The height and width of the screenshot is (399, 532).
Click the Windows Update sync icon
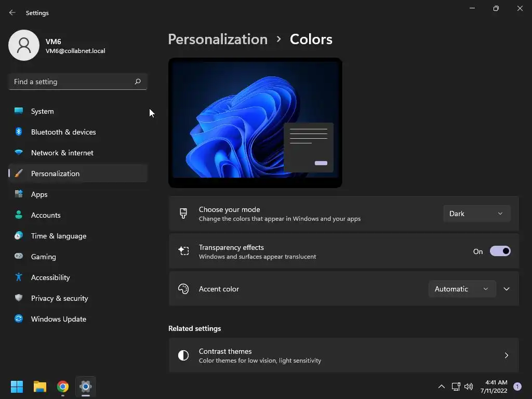tap(19, 318)
